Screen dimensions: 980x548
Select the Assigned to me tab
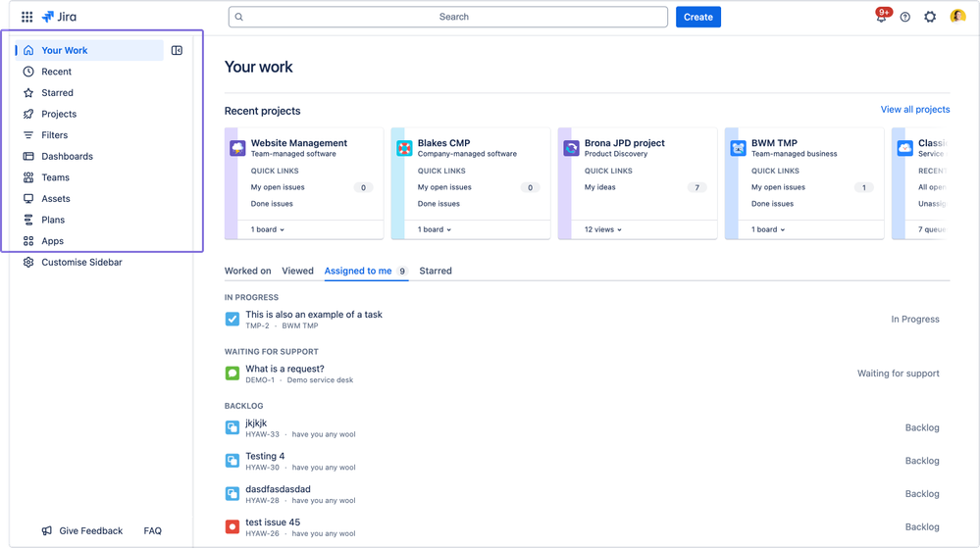(366, 272)
